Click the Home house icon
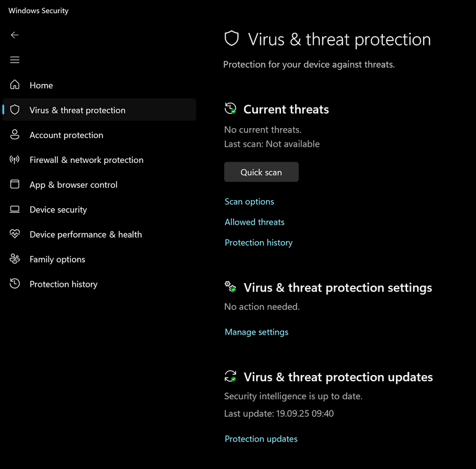Screen dimensions: 476x469 tap(15, 85)
